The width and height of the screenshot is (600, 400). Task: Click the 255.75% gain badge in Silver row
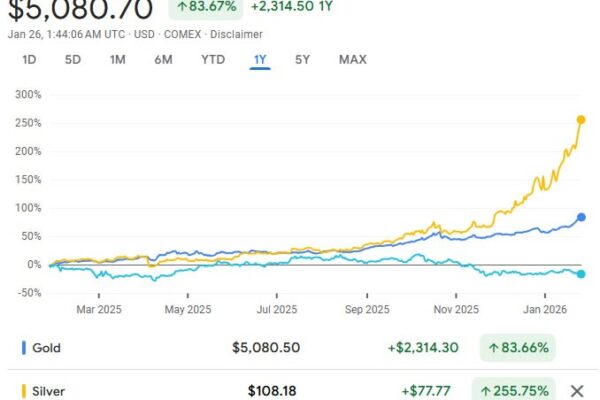(519, 390)
